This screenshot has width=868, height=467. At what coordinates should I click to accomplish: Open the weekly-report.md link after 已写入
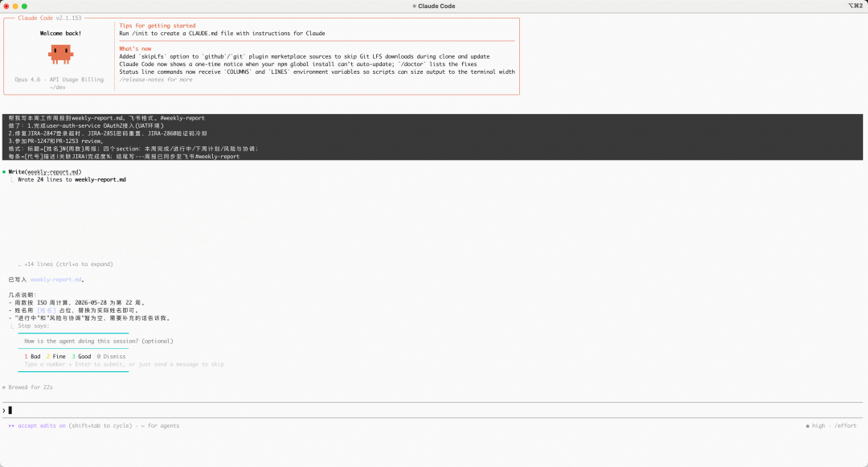pyautogui.click(x=56, y=280)
